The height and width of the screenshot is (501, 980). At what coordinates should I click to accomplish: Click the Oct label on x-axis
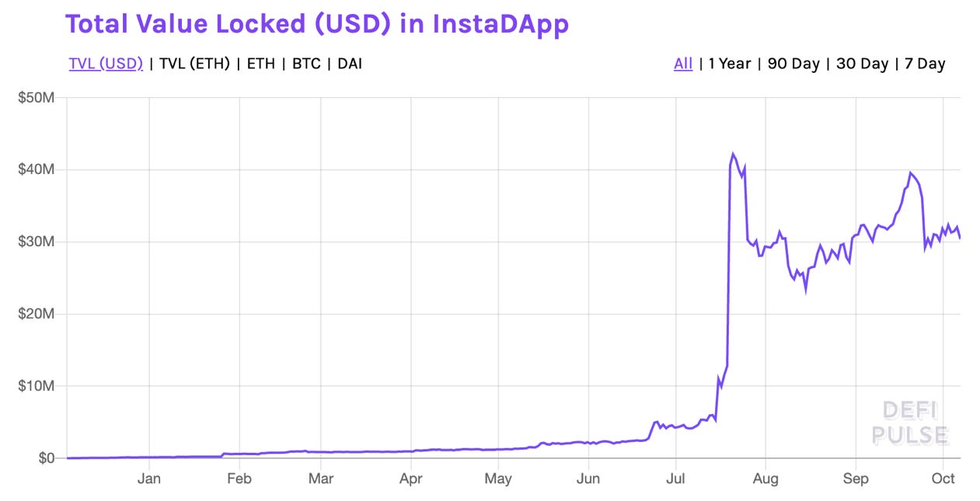coord(944,479)
